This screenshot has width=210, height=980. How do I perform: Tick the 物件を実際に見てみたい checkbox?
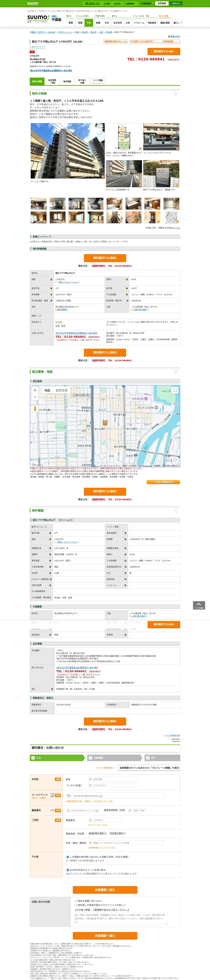76,901
